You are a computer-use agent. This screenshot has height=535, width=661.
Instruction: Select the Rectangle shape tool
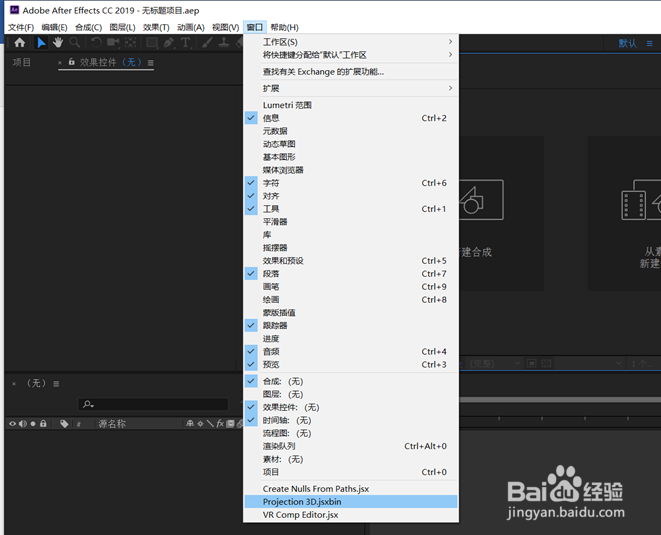click(152, 43)
